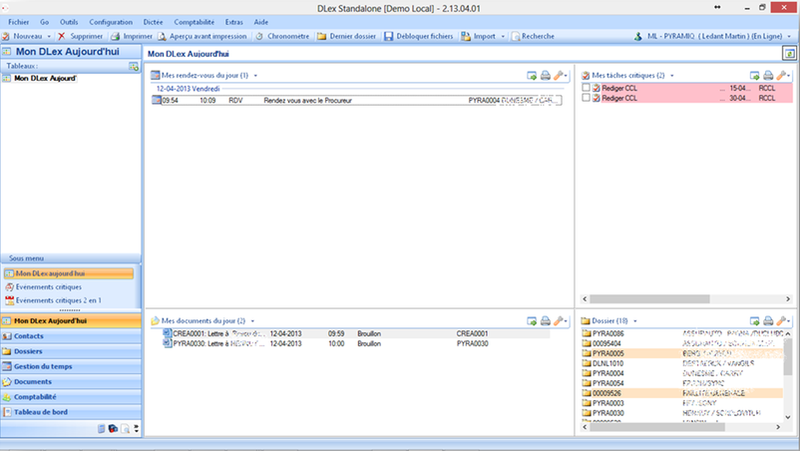The width and height of the screenshot is (800, 451).
Task: Expand the Import dropdown in toolbar
Action: [502, 36]
